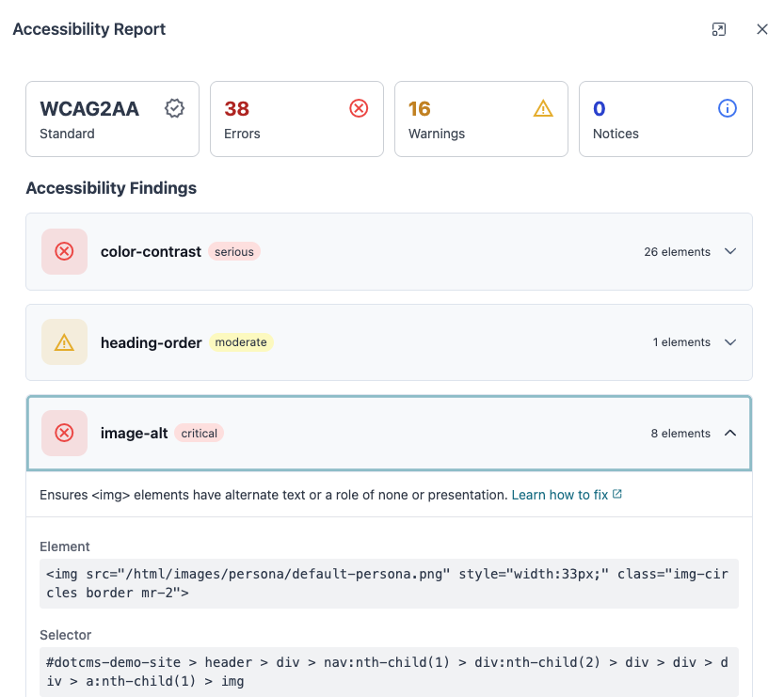Expand the heading-order finding chevron
This screenshot has height=697, width=784.
click(x=730, y=342)
